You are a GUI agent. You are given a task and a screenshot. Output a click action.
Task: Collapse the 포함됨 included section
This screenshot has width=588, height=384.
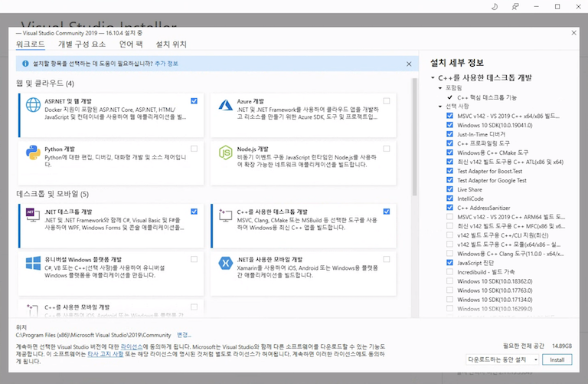(x=440, y=88)
